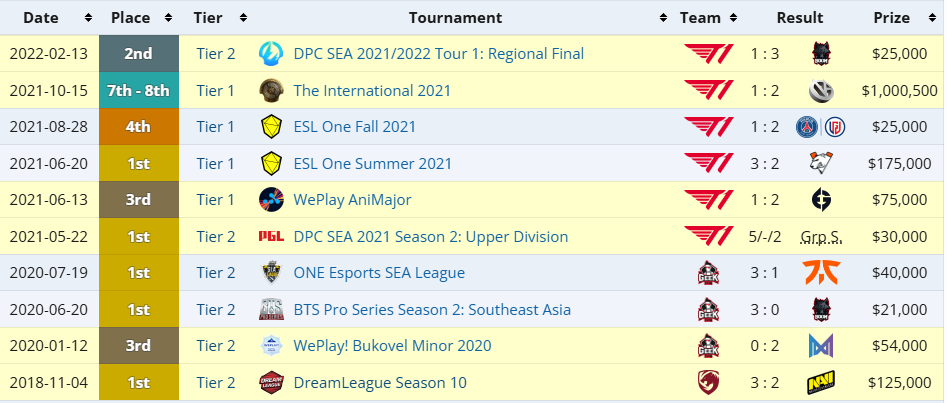Sort by the Tournament column header

pos(456,18)
